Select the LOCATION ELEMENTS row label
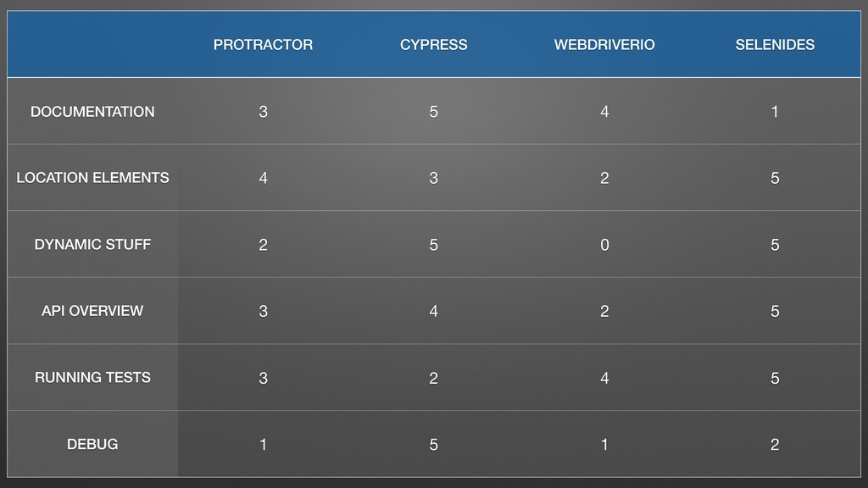The height and width of the screenshot is (488, 868). click(92, 178)
